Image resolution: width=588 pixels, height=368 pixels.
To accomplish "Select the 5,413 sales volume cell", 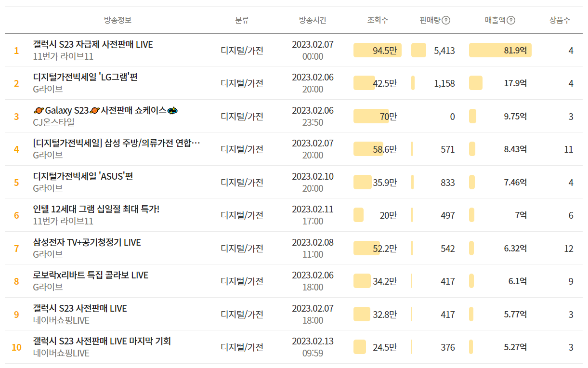I will pos(444,50).
